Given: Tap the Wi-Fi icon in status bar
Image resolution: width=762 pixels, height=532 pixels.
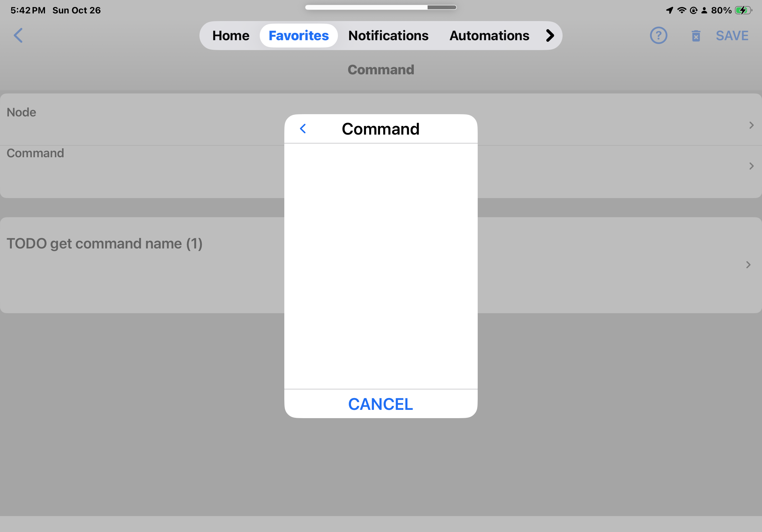Looking at the screenshot, I should click(681, 10).
